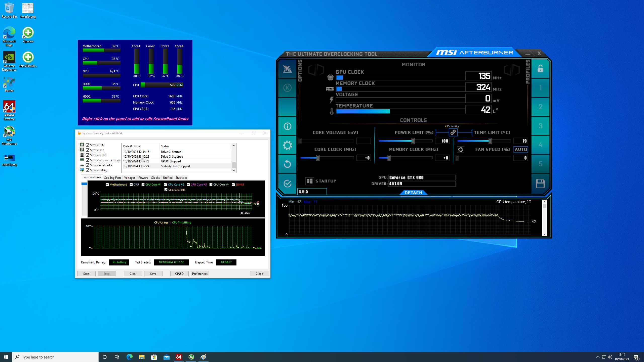Launch GeForce Experience shortcut
This screenshot has height=362, width=644.
click(9, 61)
